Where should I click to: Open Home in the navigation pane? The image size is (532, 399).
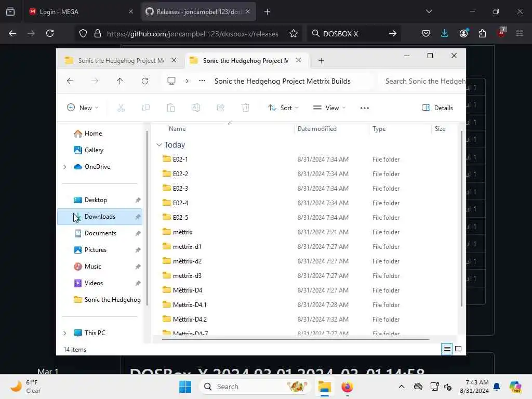(x=93, y=134)
